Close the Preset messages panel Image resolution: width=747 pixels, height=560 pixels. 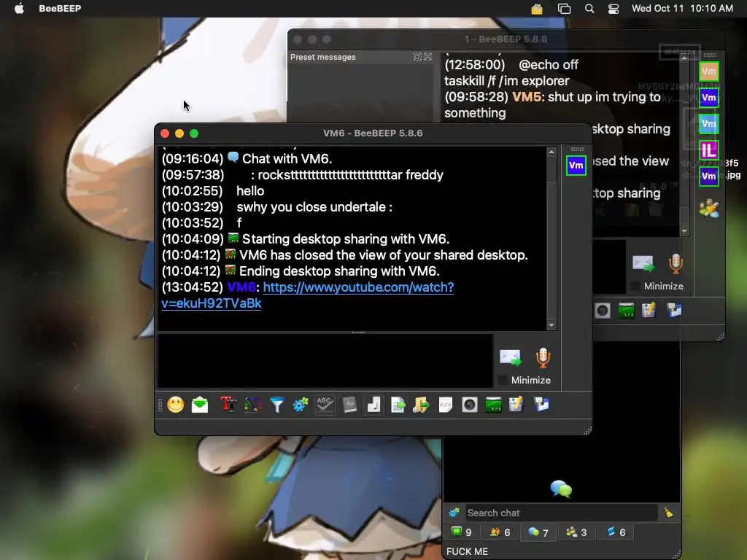[427, 57]
